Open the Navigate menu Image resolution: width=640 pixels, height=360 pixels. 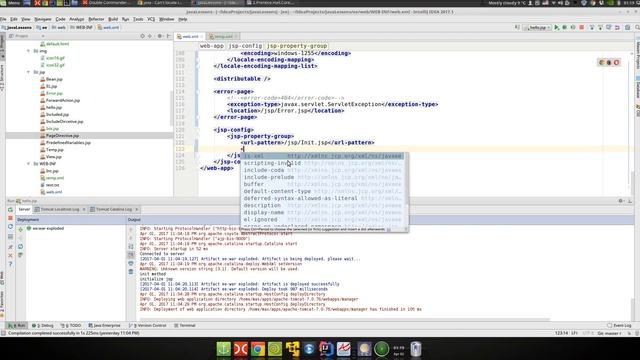[x=42, y=19]
